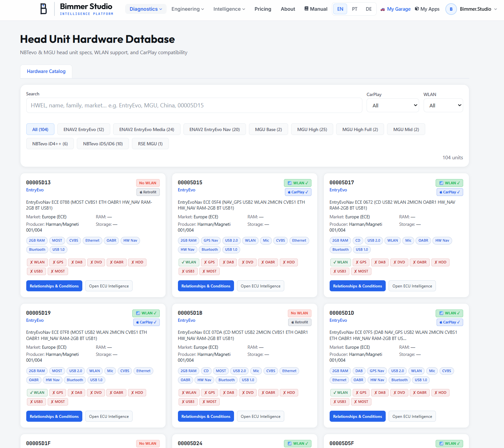Focus the HWEL search input field

pyautogui.click(x=194, y=105)
